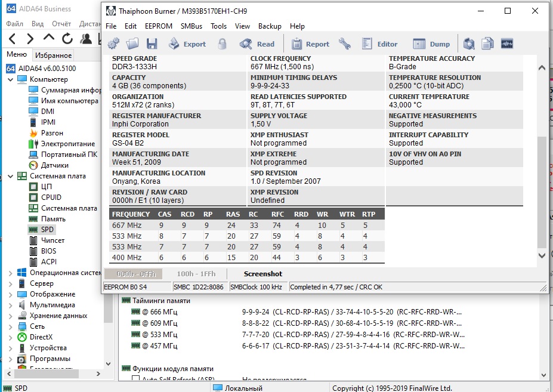Open settings gear in Thaiphoon Burner toolbar
Viewport: 553px width, 392px height.
click(113, 44)
